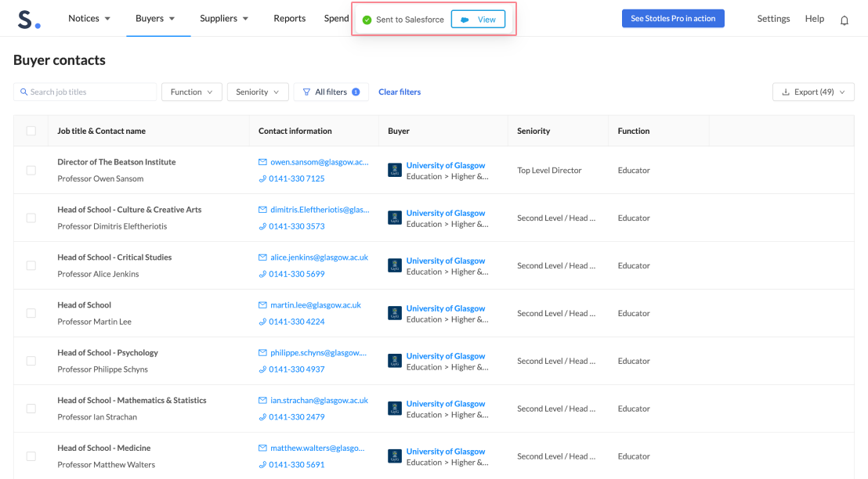This screenshot has width=868, height=479.
Task: Click the green Sent to Salesforce checkmark
Action: 367,20
